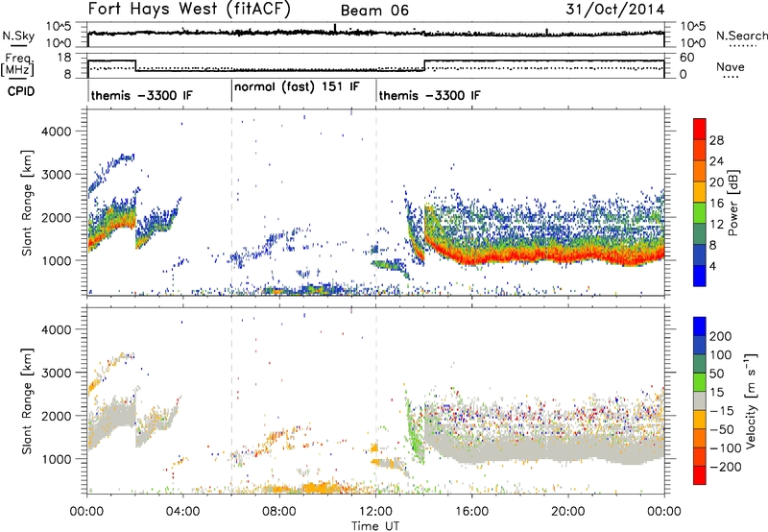Click the '60' Nave axis tick
The width and height of the screenshot is (768, 532).
686,58
